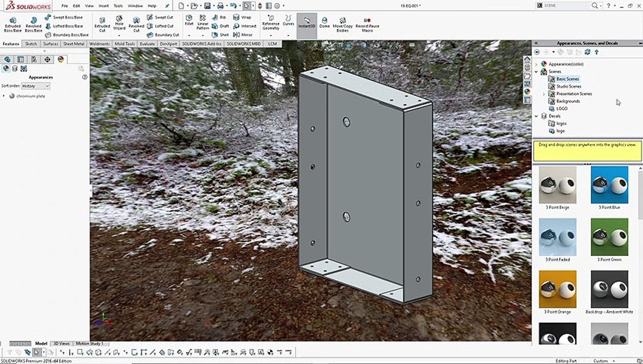Viewport: 643px width, 364px height.
Task: Pin the SOLIDWORKS menu bar
Action: coord(167,6)
